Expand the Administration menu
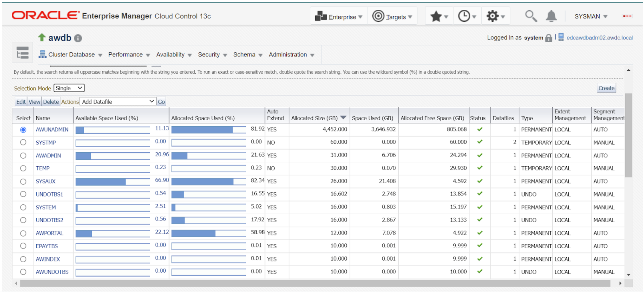Viewport: 644px width, 292px height. pyautogui.click(x=291, y=55)
